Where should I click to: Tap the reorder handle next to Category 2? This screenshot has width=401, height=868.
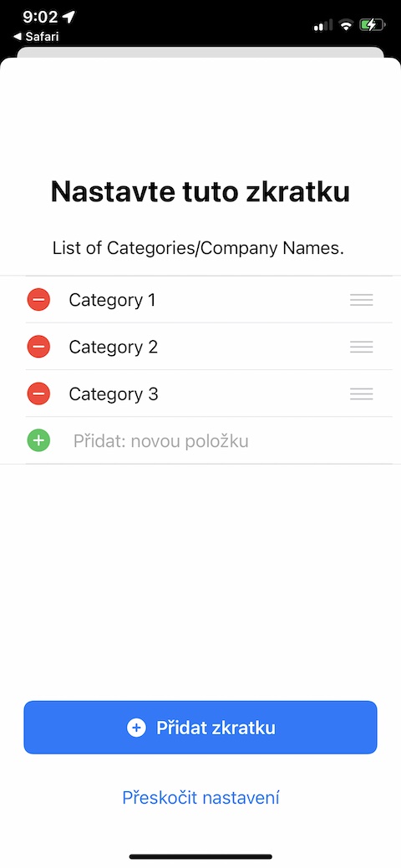point(362,347)
